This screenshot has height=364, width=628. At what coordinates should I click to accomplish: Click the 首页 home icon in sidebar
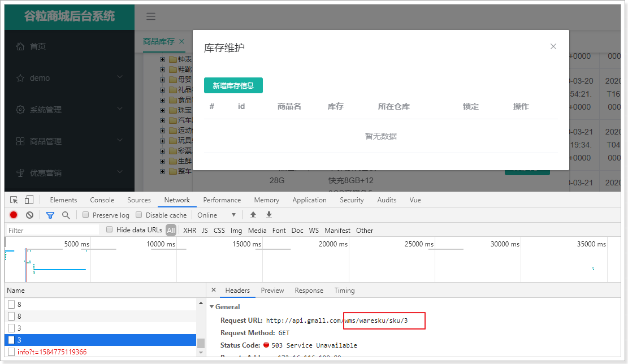20,46
